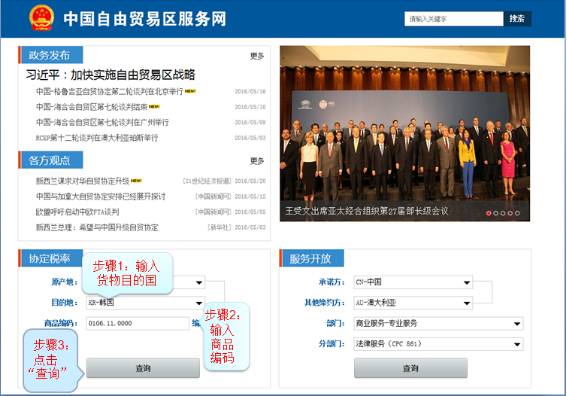Open article 中国与加拿大自贸协定安排已经展开探讨
The width and height of the screenshot is (567, 396).
click(x=101, y=196)
